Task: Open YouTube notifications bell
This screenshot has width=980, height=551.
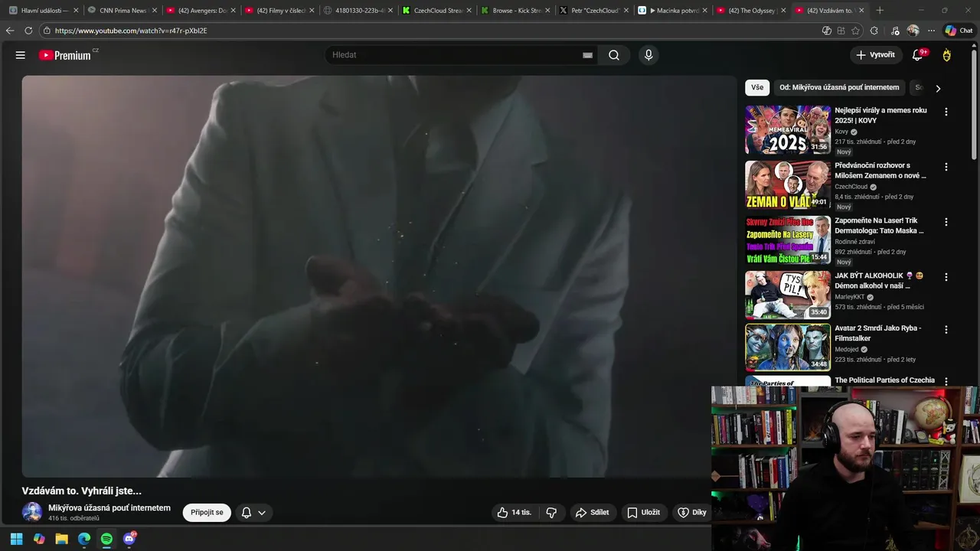Action: (918, 55)
